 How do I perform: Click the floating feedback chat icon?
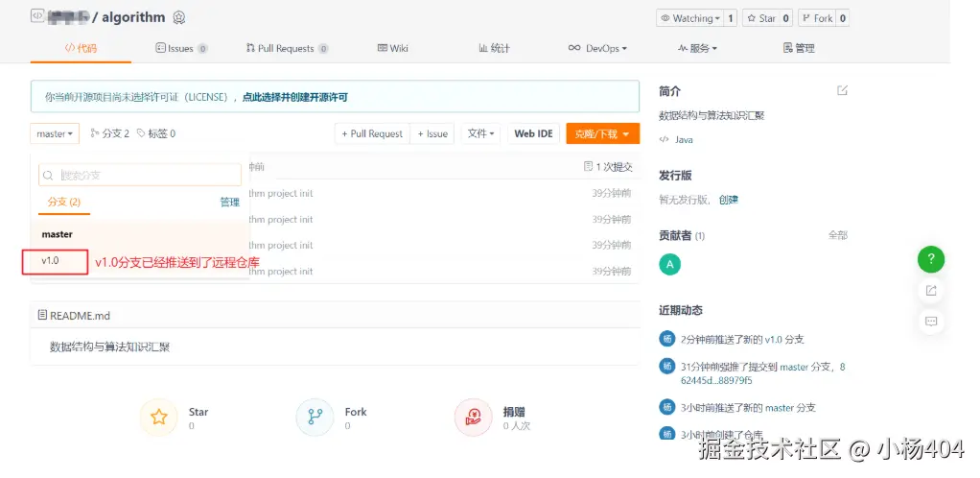931,322
